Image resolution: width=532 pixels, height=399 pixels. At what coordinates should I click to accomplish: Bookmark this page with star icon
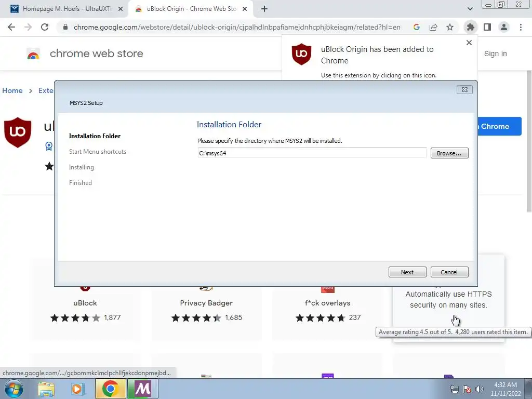click(450, 27)
